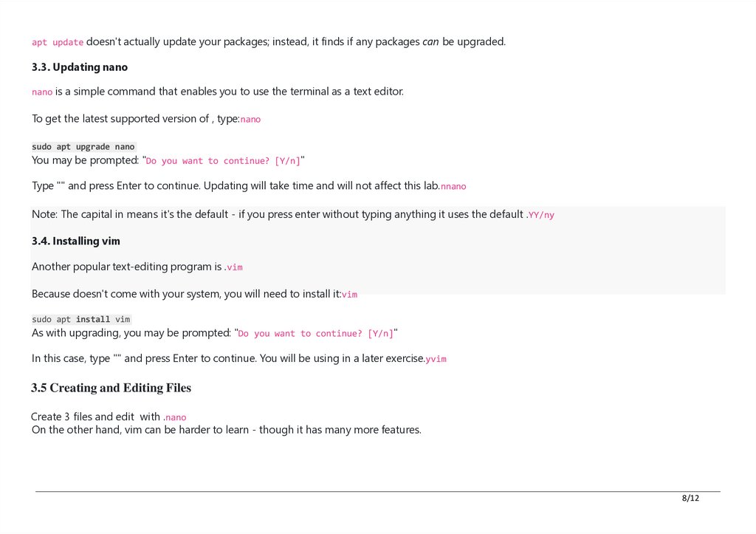Click the pink "apt update" code text
Viewport: 756px width, 534px height.
(x=58, y=43)
